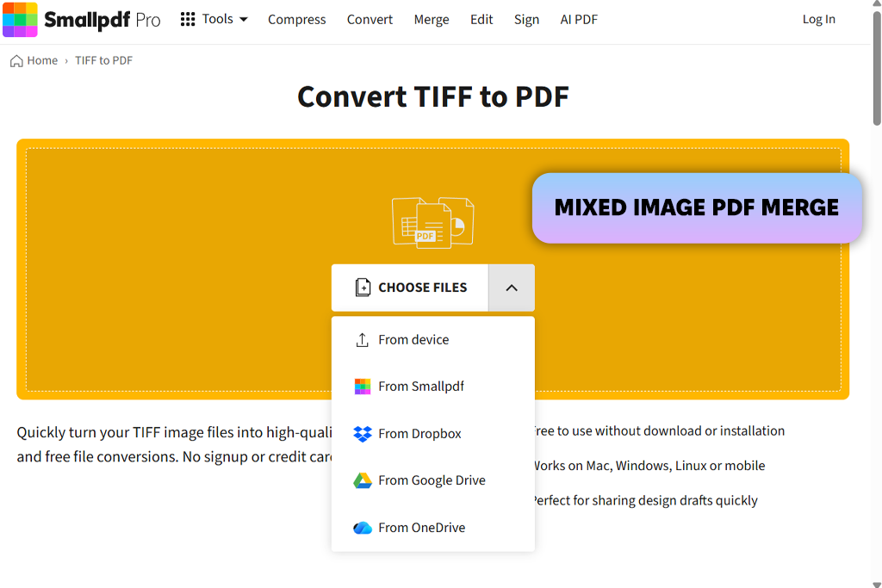This screenshot has height=588, width=882.
Task: Open the Compress menu item
Action: [x=296, y=20]
